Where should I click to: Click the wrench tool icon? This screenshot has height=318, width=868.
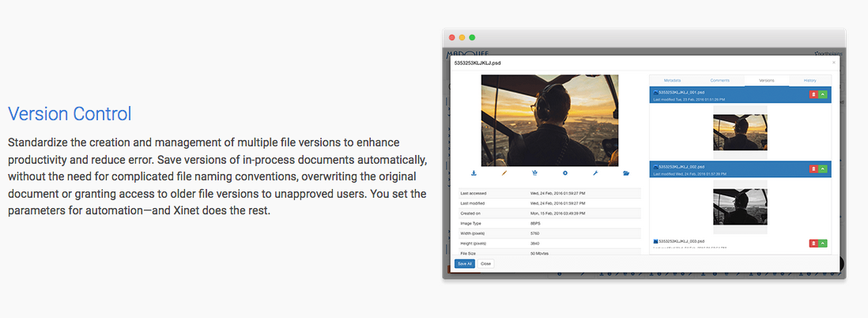[595, 172]
